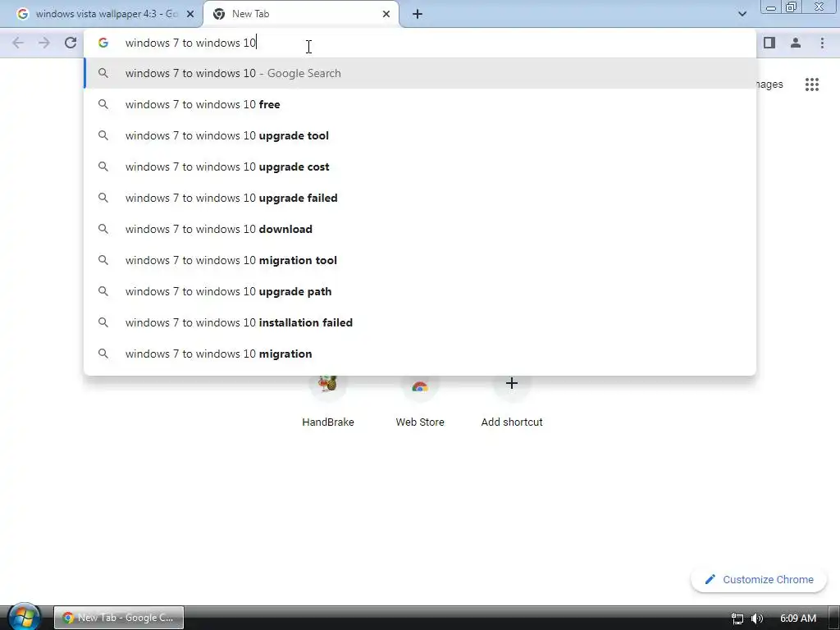
Task: Choose suggestion 'migration tool'
Action: tap(420, 260)
